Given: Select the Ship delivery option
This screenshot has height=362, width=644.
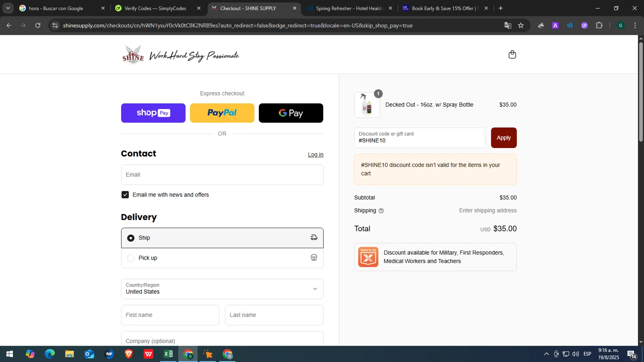Looking at the screenshot, I should (x=222, y=238).
